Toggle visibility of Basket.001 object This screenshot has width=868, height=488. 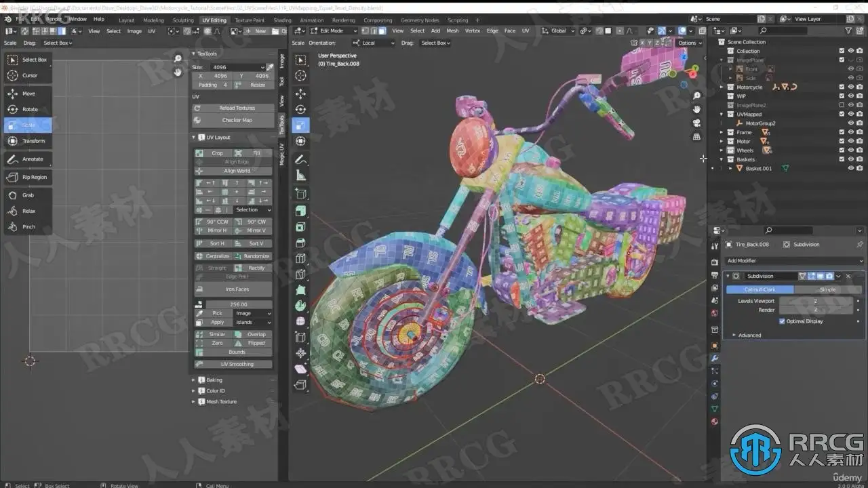pos(850,168)
